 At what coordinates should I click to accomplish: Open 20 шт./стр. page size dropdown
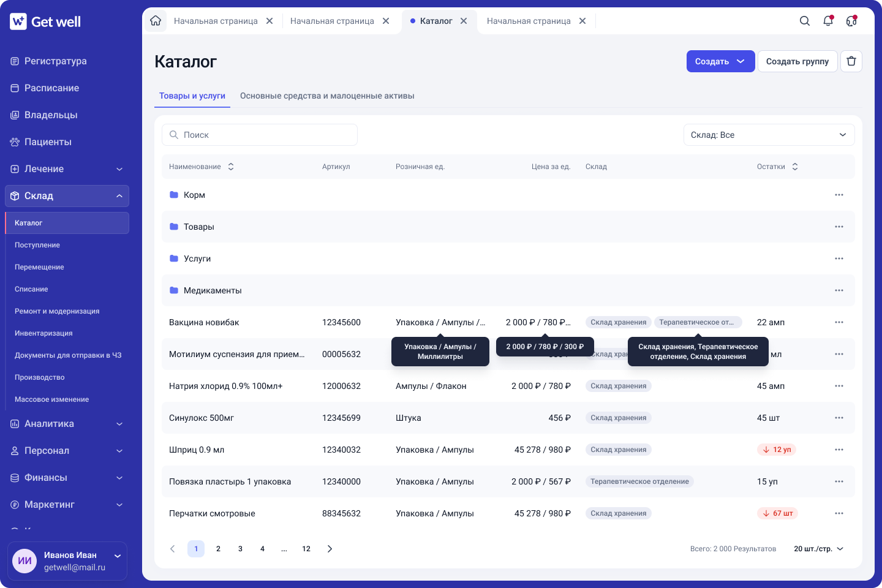[x=818, y=549]
